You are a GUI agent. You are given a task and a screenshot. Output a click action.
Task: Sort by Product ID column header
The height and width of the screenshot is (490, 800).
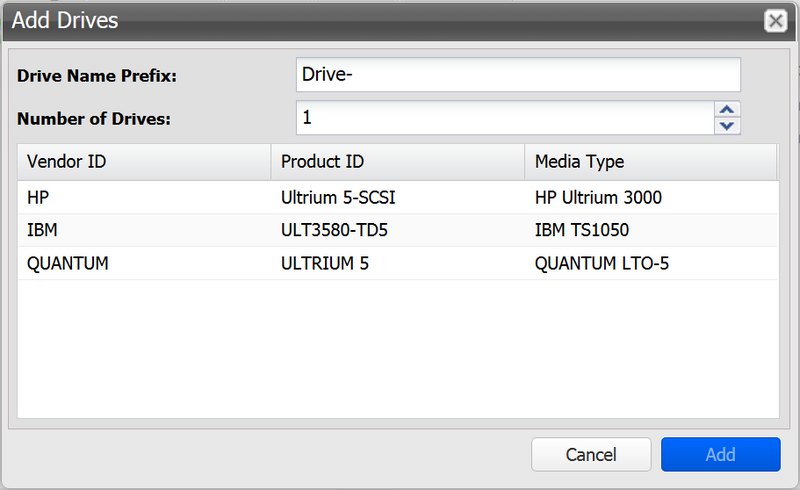[x=397, y=162]
